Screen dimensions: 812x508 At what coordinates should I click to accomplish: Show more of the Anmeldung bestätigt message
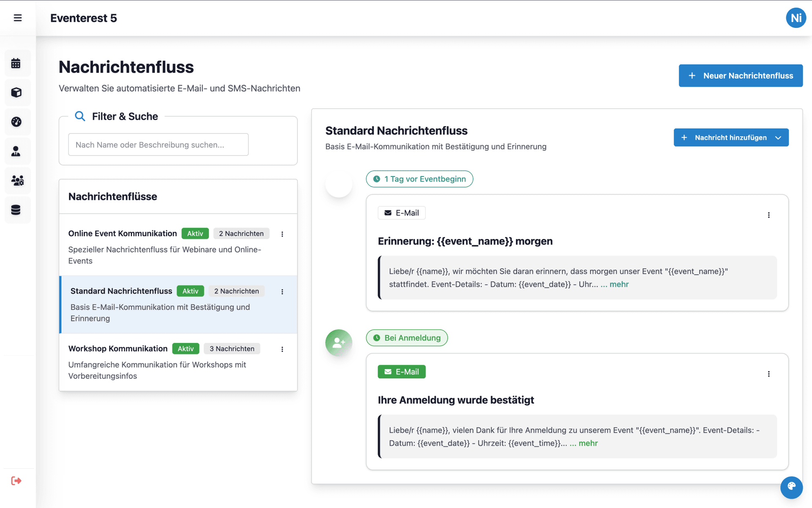click(x=588, y=443)
